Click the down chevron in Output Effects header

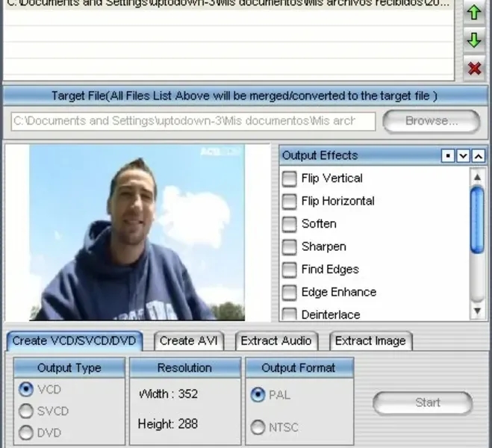pos(463,155)
